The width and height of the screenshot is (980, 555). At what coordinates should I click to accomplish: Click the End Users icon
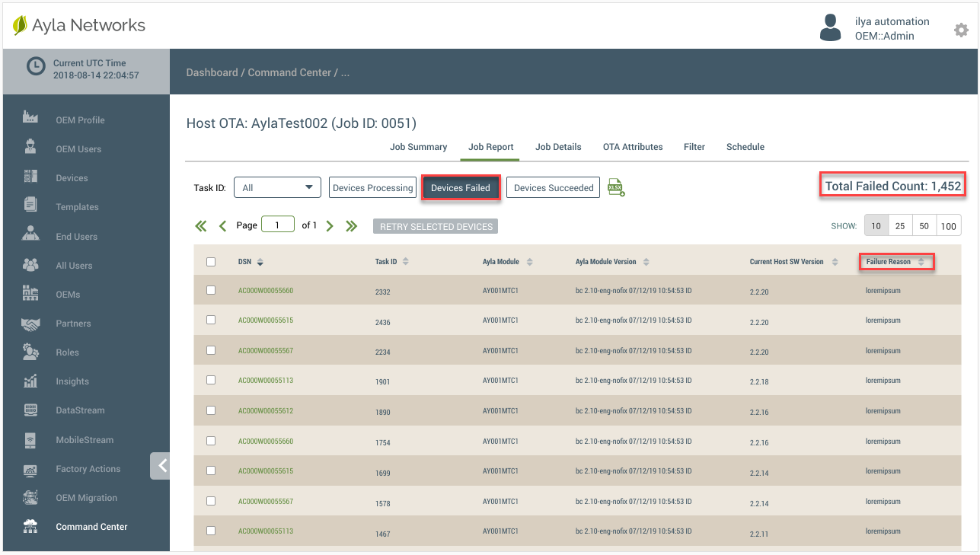point(30,234)
